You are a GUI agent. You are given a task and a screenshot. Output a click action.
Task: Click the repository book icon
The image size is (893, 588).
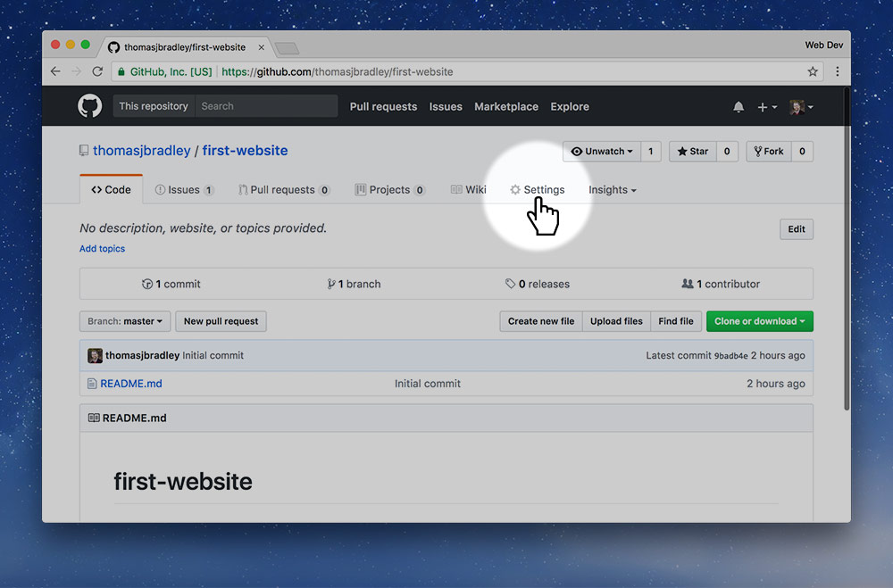click(84, 150)
